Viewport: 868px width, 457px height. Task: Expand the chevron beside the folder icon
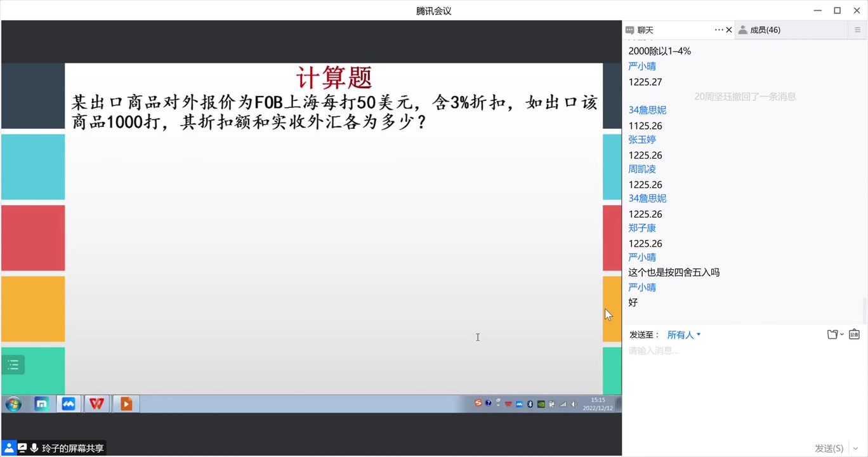(x=842, y=334)
